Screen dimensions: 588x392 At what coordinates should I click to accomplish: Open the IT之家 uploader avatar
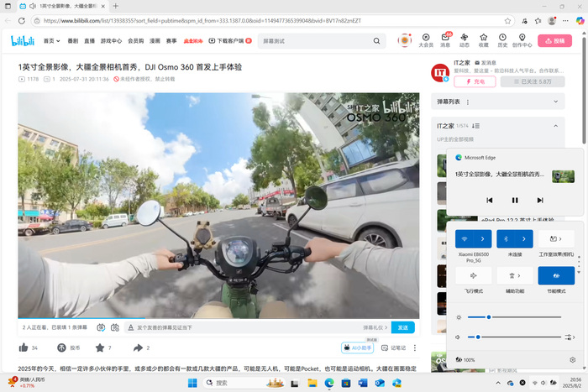click(440, 73)
